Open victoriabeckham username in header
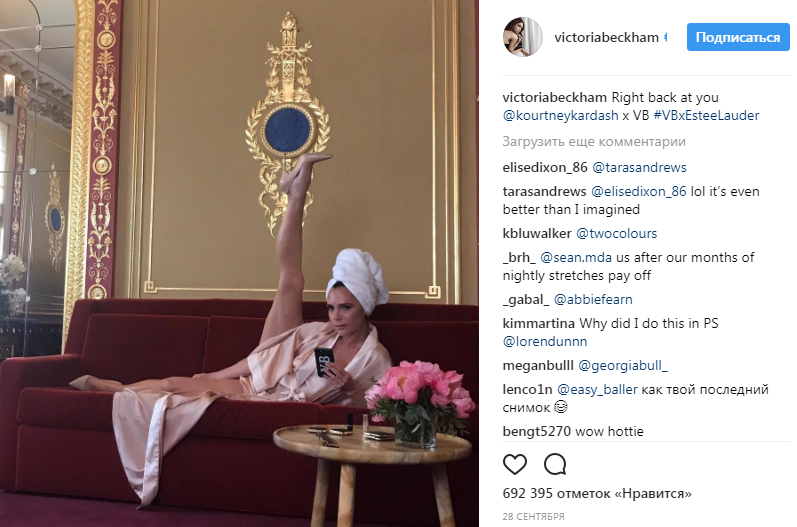Image resolution: width=797 pixels, height=527 pixels. (x=606, y=37)
